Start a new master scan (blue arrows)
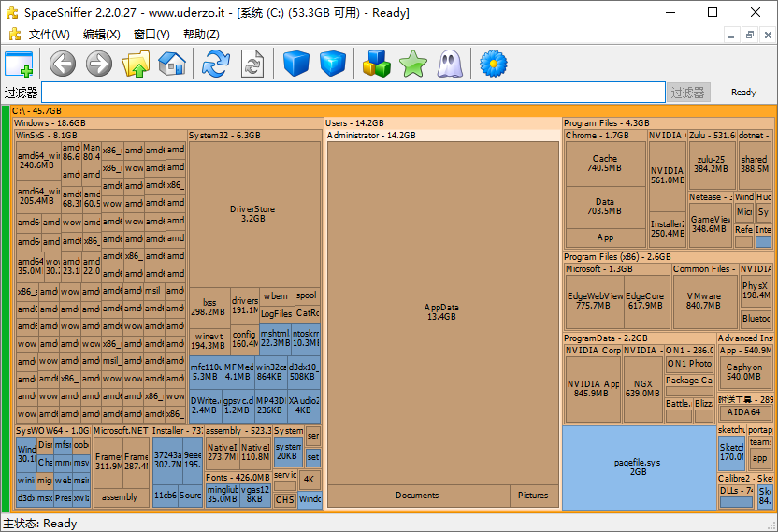778x532 pixels. tap(216, 64)
